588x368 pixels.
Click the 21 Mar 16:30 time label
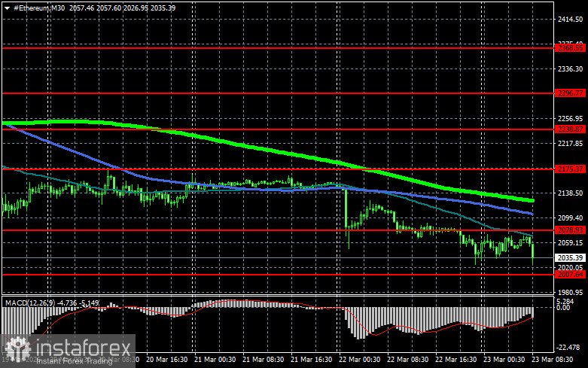click(x=311, y=360)
